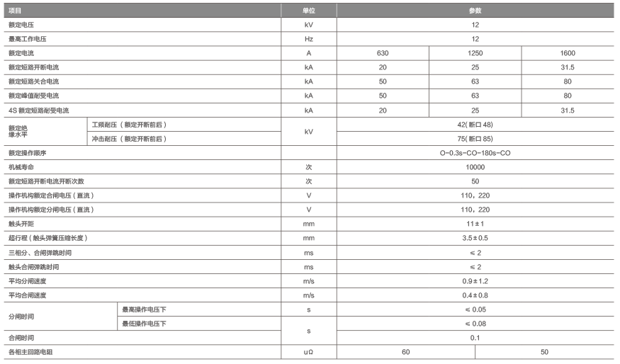Click value 50 in 开断次数 row
The image size is (620, 364).
(x=475, y=182)
